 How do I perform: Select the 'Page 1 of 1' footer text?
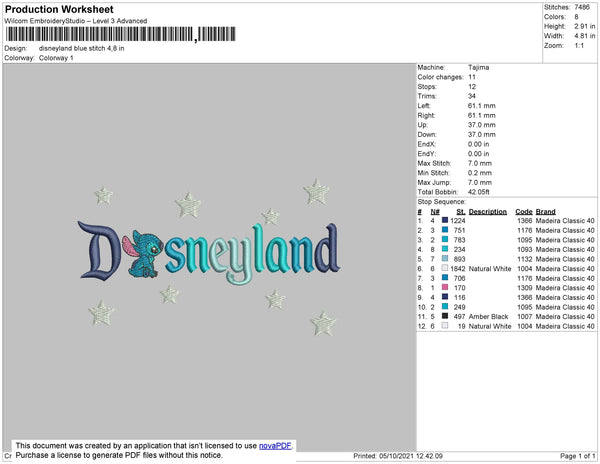click(x=578, y=456)
